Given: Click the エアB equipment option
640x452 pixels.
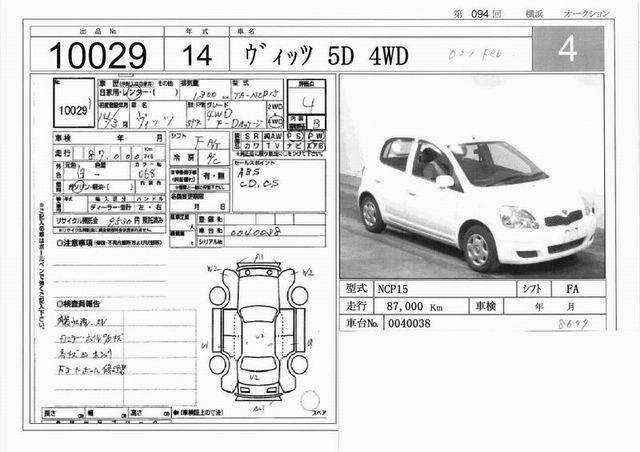Looking at the screenshot, I should point(315,146).
